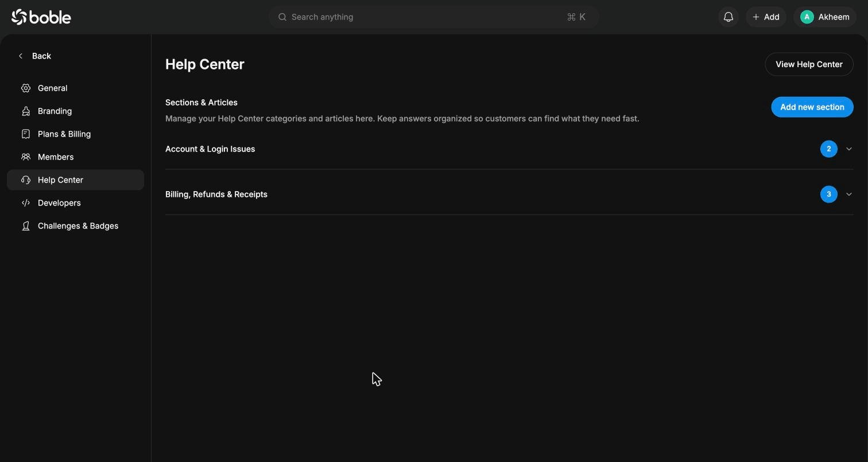Click the back arrow icon

21,56
